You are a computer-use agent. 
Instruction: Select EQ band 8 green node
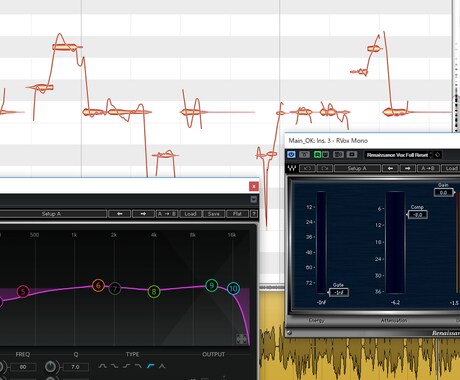[154, 292]
